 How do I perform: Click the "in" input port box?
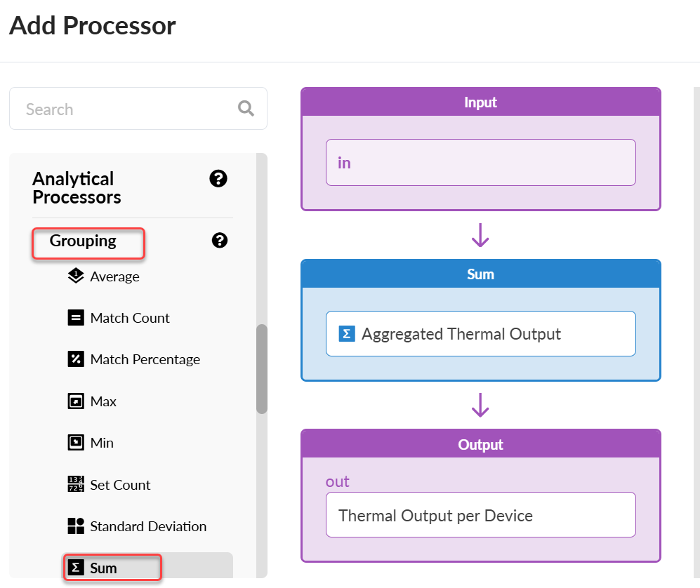click(x=480, y=163)
